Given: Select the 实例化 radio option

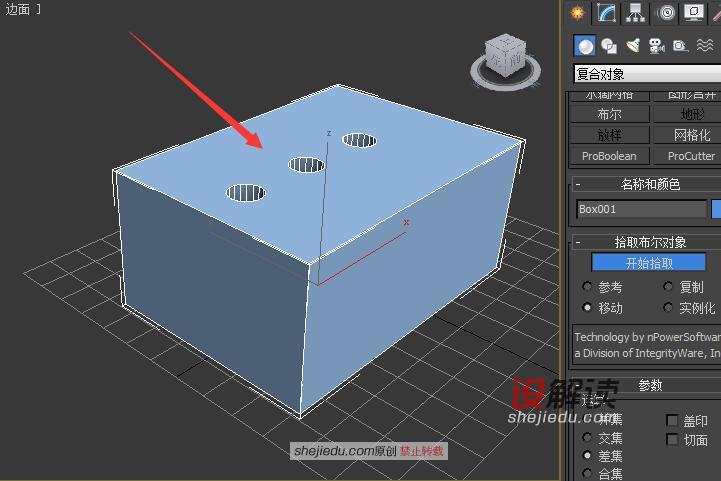Looking at the screenshot, I should (x=668, y=307).
